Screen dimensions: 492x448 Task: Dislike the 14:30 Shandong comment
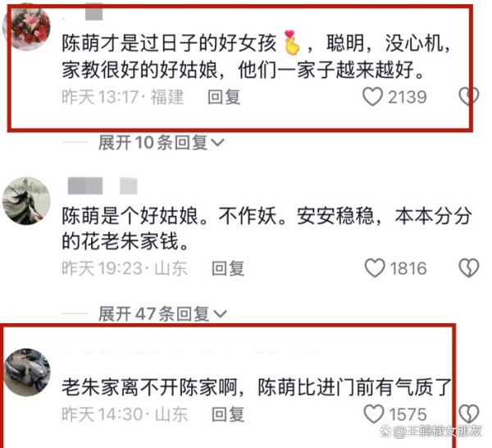469,414
